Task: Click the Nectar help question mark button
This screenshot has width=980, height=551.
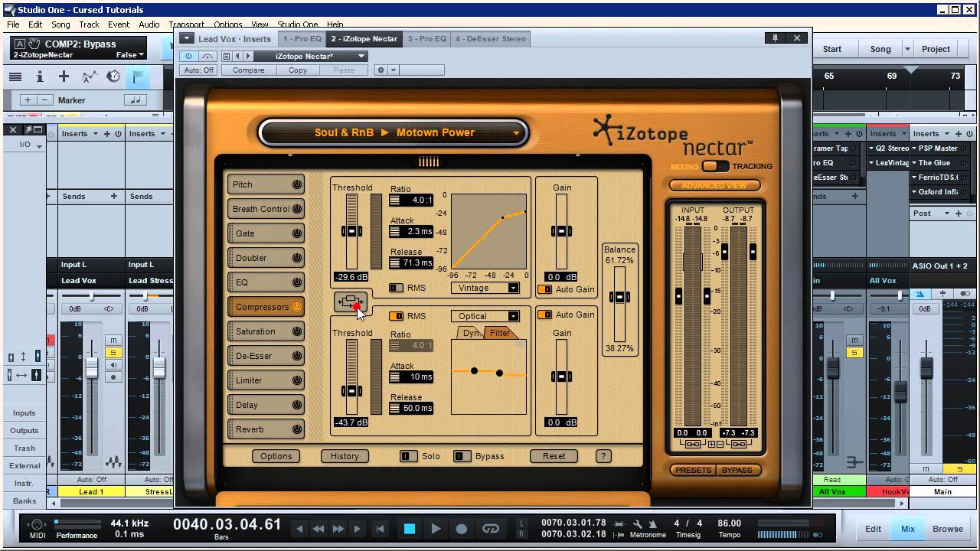Action: (x=603, y=456)
